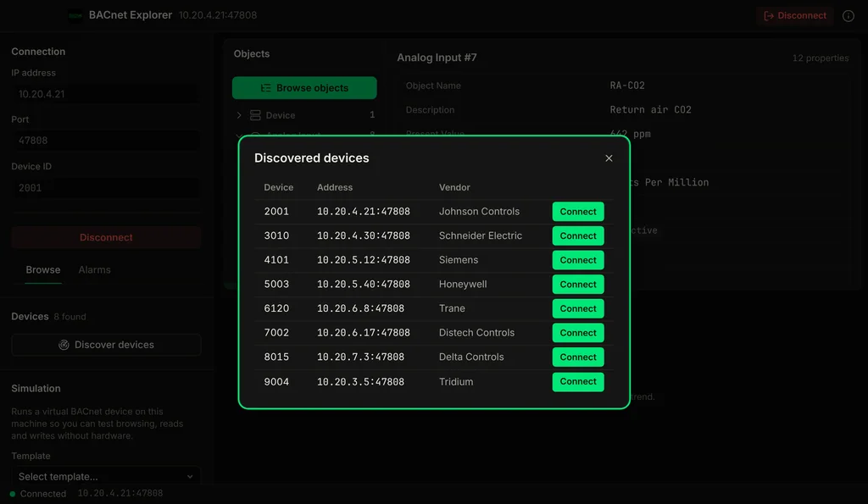Click the sidebar Disconnect button
The height and width of the screenshot is (504, 868).
106,237
